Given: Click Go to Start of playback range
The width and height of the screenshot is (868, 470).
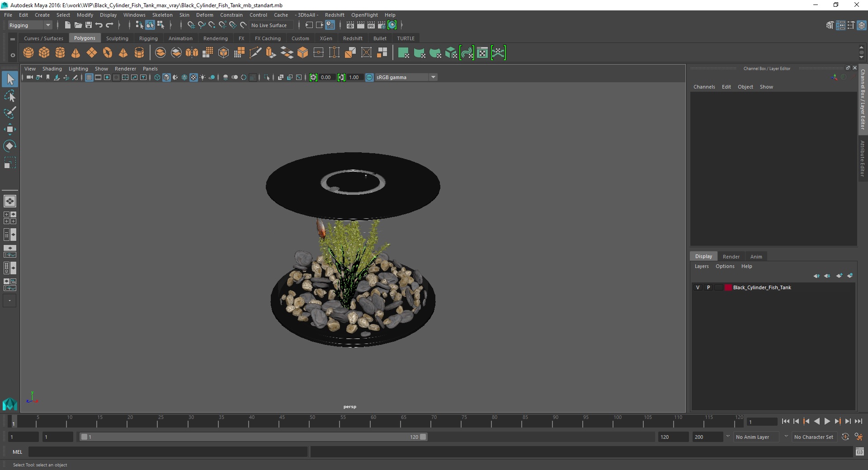Looking at the screenshot, I should click(x=785, y=421).
